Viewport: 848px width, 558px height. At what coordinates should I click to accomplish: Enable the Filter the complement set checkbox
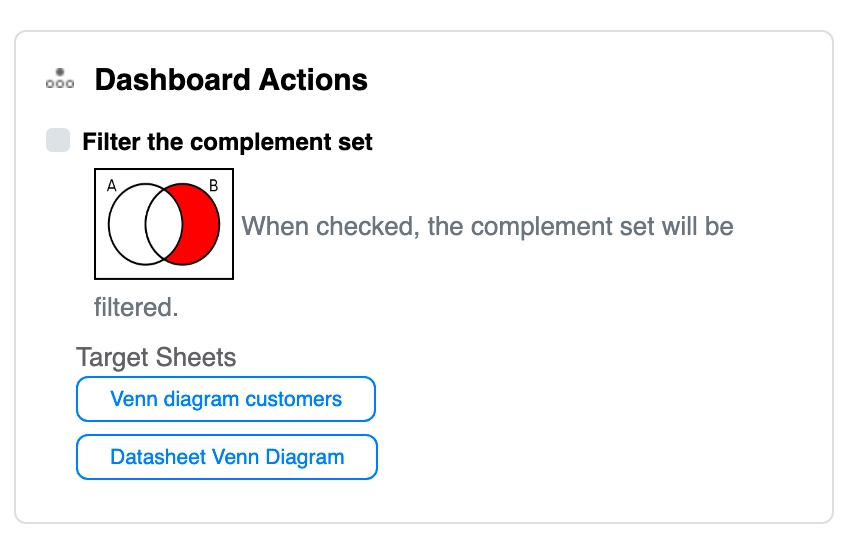click(x=58, y=141)
